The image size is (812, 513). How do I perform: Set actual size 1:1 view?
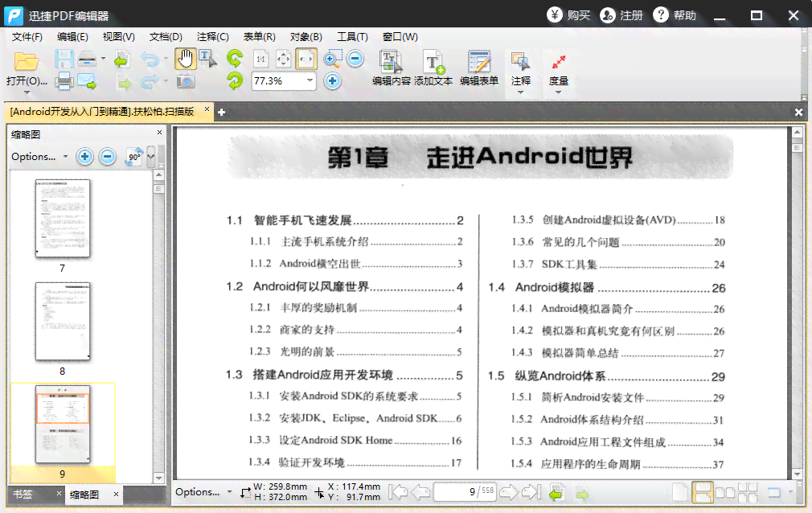pos(261,59)
